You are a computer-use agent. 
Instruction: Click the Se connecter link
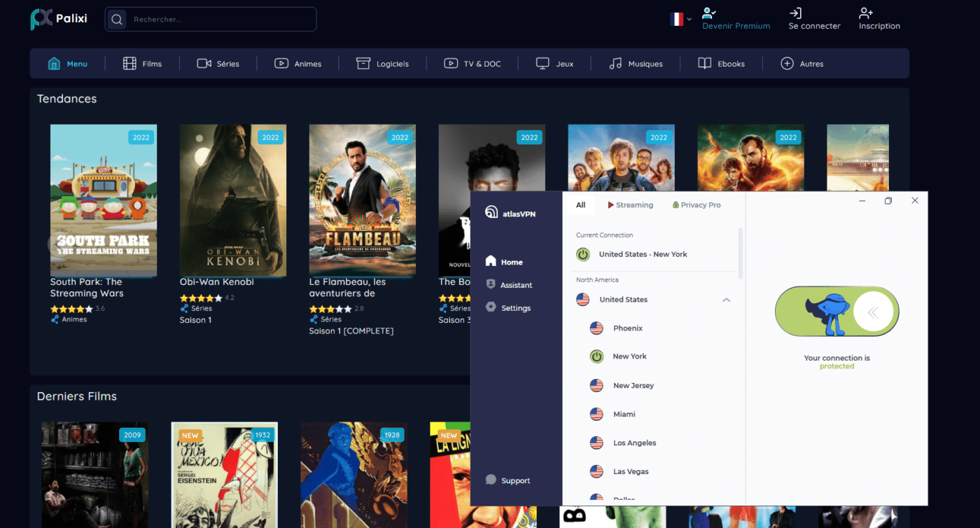point(814,20)
